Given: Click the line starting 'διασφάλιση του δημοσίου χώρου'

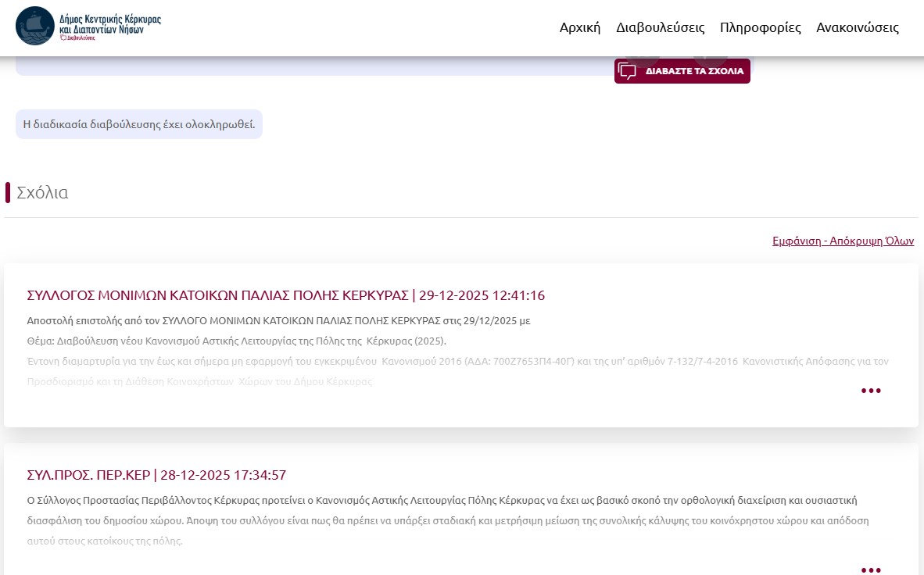Looking at the screenshot, I should click(x=448, y=521).
